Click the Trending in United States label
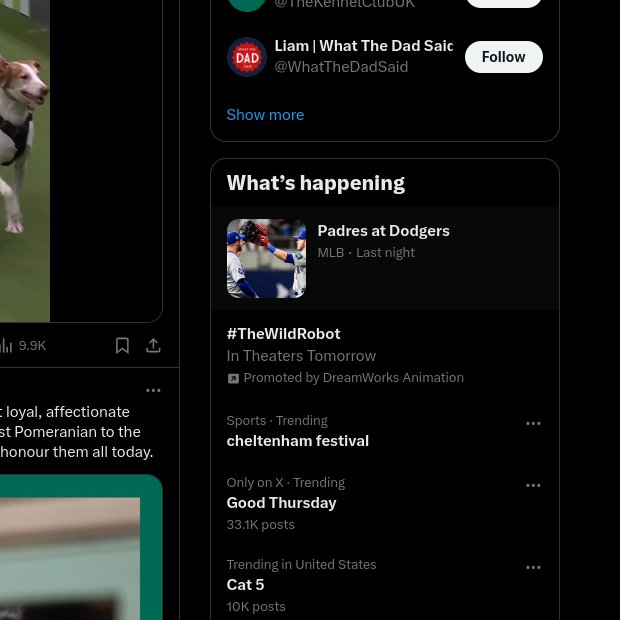Screen dimensions: 620x620 pos(301,565)
